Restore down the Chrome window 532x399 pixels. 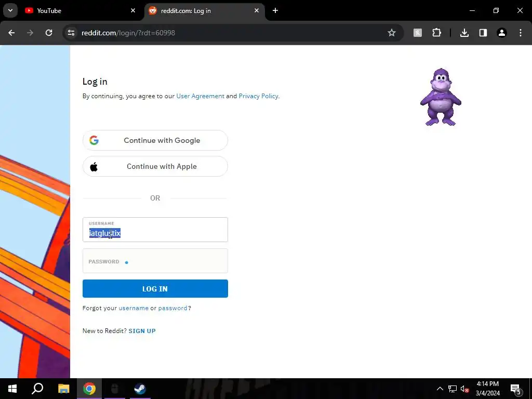496,10
